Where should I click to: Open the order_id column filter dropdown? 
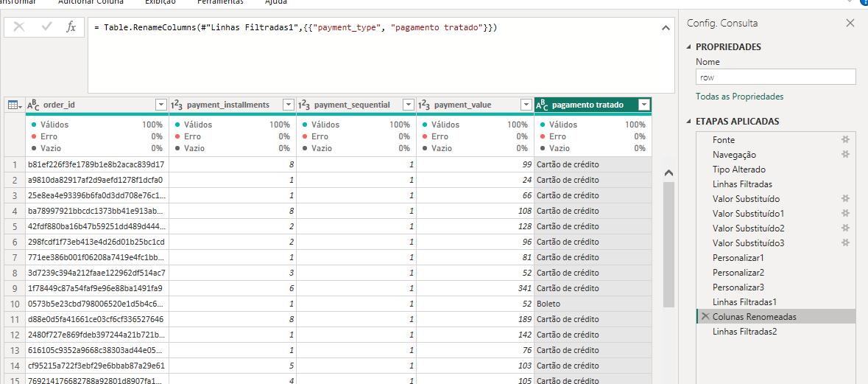click(x=161, y=105)
